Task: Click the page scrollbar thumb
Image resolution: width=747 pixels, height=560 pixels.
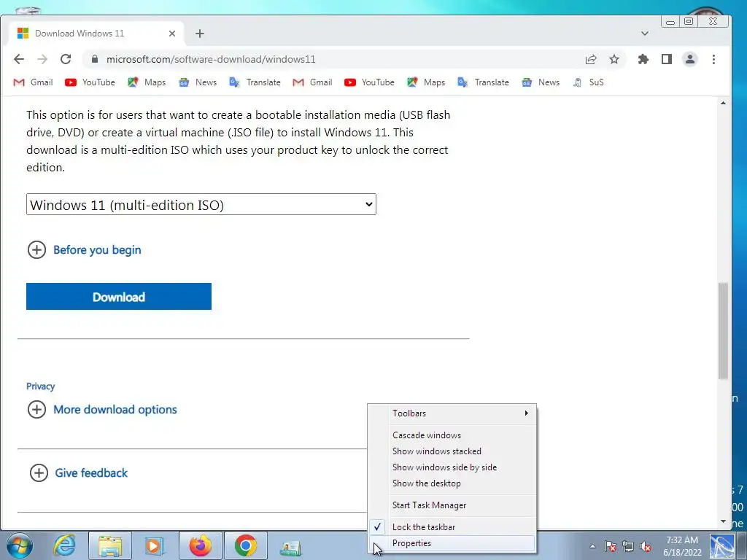Action: click(x=723, y=331)
